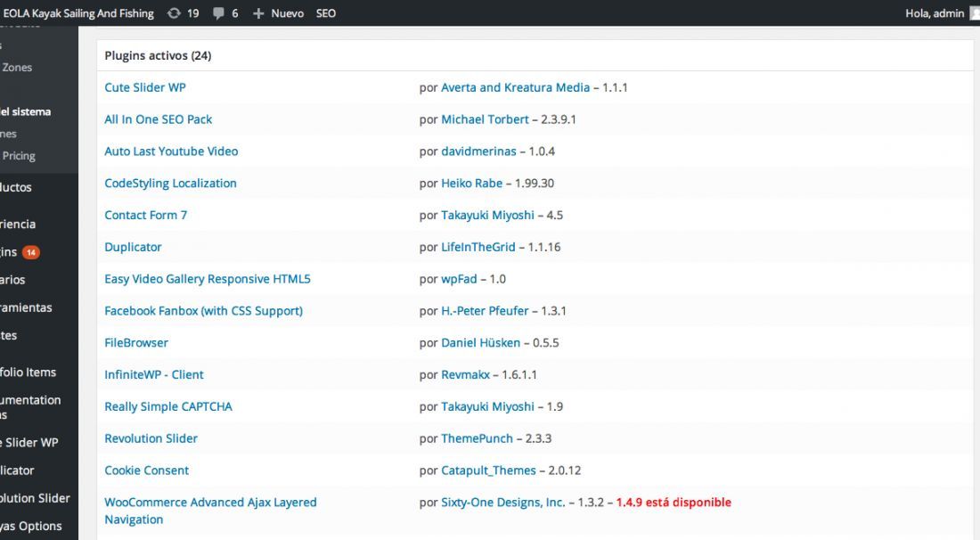Open the Hola, admin account menu
980x540 pixels.
pos(935,13)
